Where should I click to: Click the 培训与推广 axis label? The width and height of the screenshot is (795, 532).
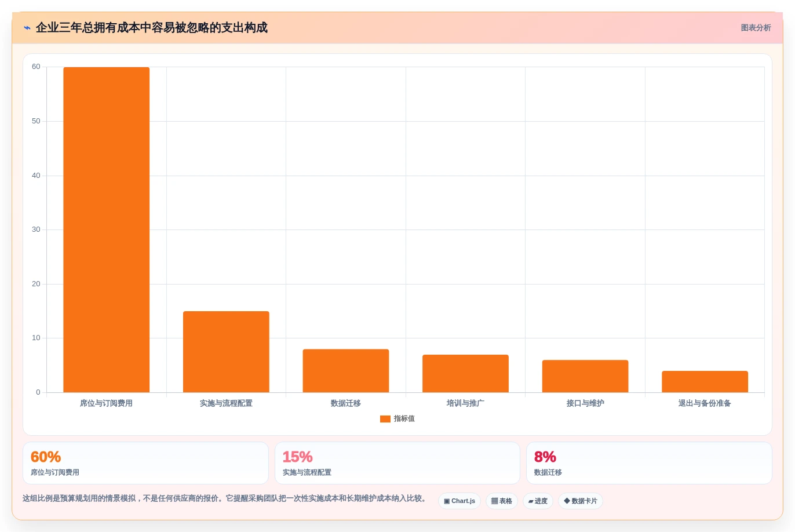click(x=465, y=403)
